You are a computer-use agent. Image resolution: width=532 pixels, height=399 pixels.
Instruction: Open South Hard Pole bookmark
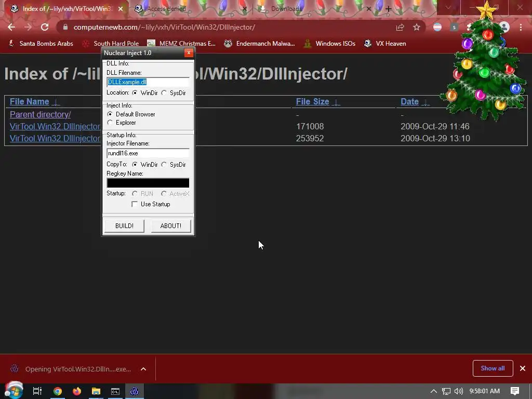(x=111, y=44)
